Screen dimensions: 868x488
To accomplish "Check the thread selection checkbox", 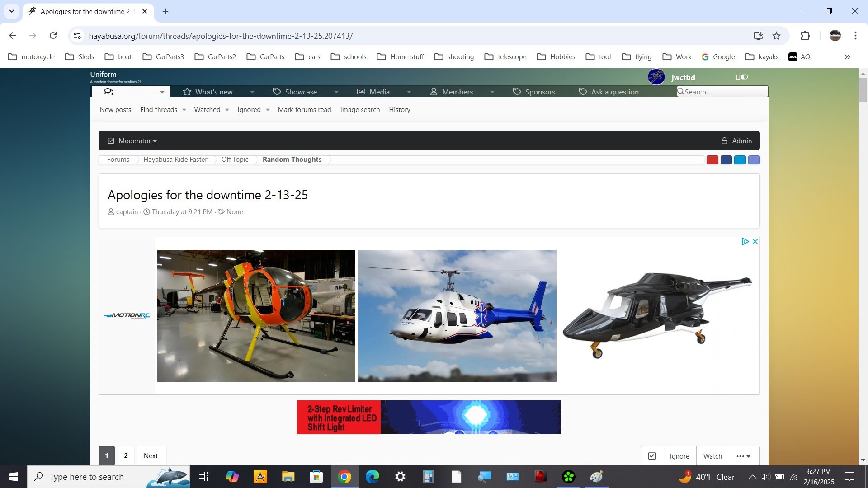I will point(652,455).
